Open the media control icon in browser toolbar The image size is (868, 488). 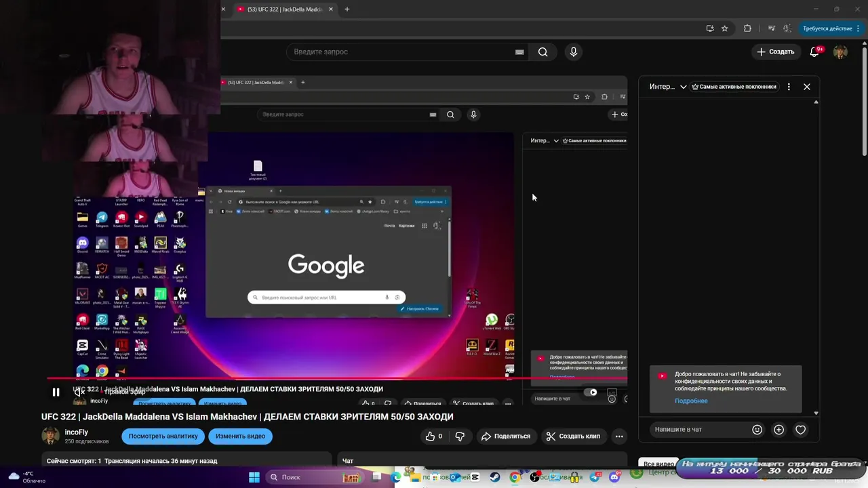[x=772, y=28]
